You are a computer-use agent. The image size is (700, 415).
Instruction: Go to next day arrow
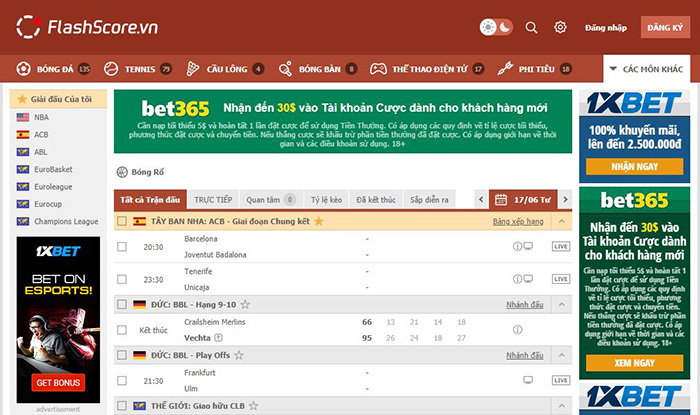click(x=565, y=199)
